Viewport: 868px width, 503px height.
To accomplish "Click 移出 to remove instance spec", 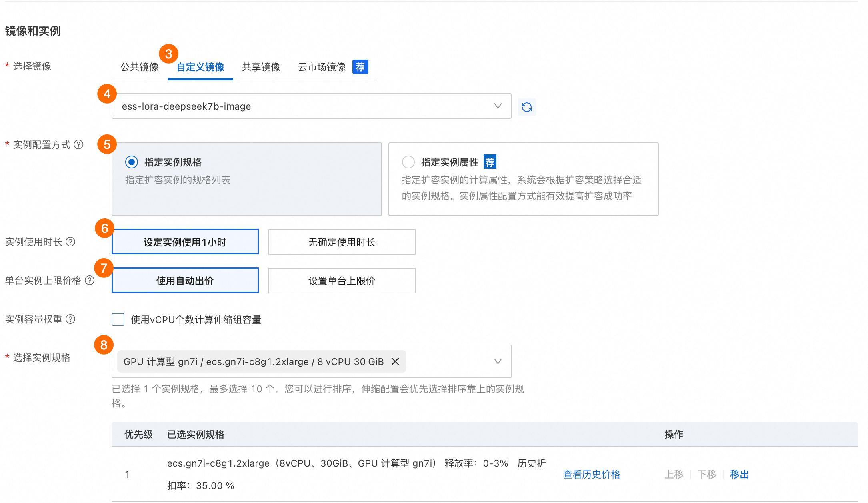I will tap(739, 474).
